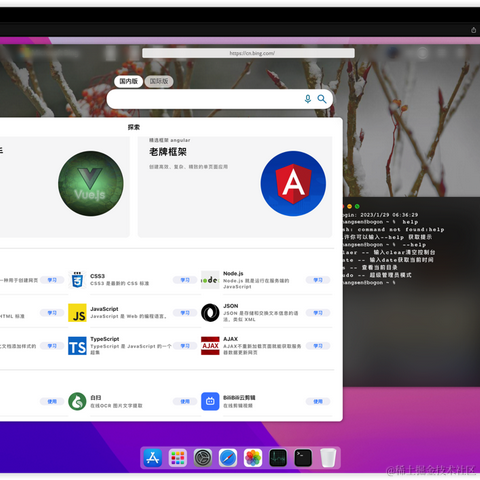Click the green 白描 app icon

[77, 401]
